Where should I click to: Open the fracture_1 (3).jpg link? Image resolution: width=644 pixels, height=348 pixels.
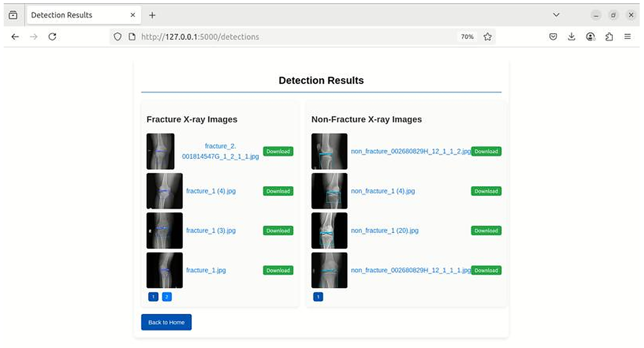tap(211, 231)
